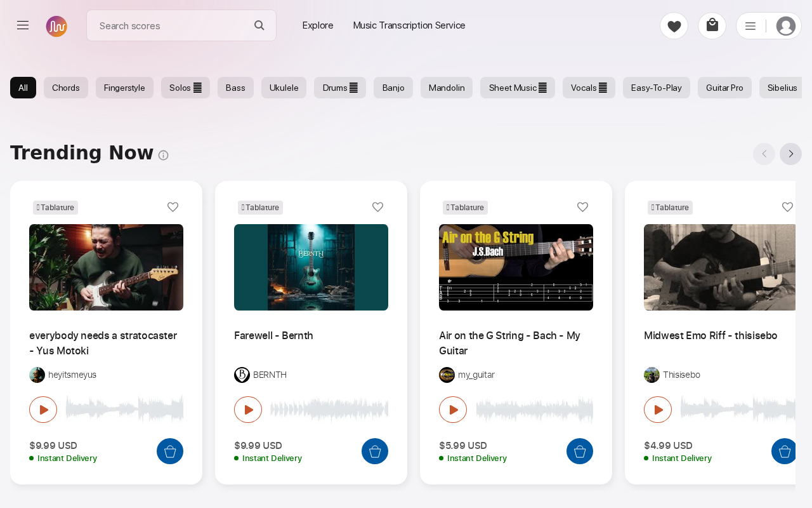812x508 pixels.
Task: Click the site logo icon
Action: (56, 26)
